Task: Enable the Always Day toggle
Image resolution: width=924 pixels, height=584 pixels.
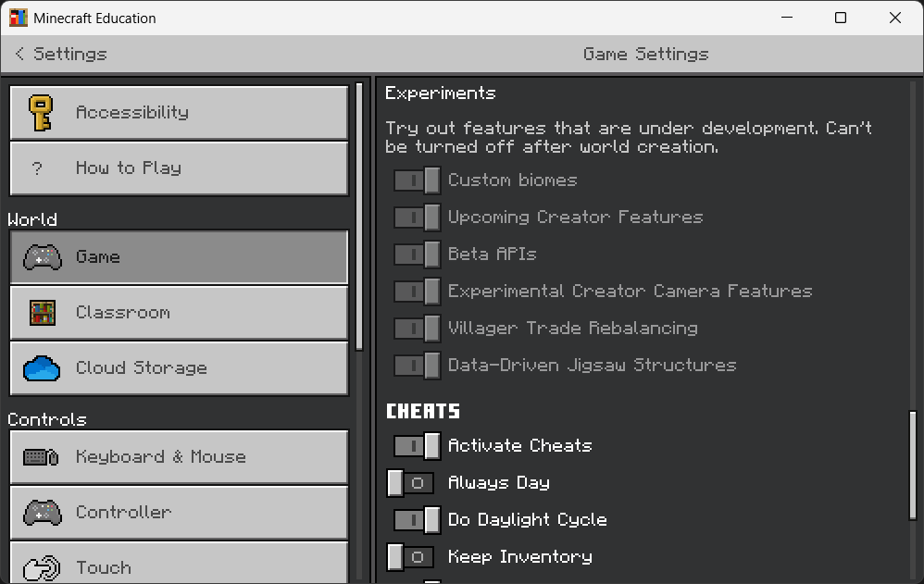Action: click(411, 483)
